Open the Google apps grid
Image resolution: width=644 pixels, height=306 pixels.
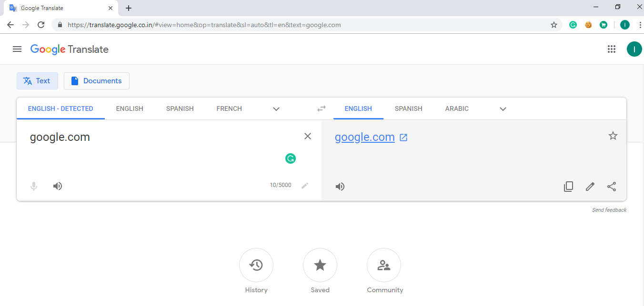click(x=612, y=49)
